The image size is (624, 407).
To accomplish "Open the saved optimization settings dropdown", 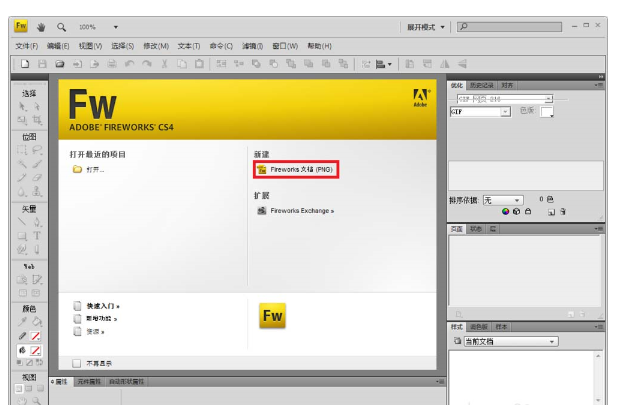I will [x=549, y=98].
